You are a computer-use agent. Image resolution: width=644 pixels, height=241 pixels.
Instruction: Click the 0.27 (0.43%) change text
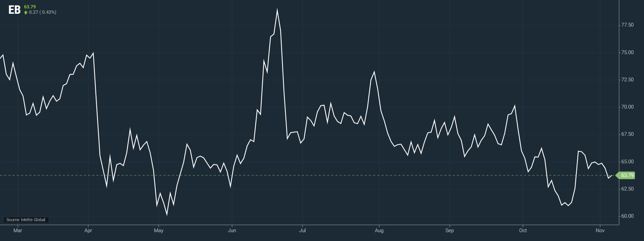(x=43, y=12)
